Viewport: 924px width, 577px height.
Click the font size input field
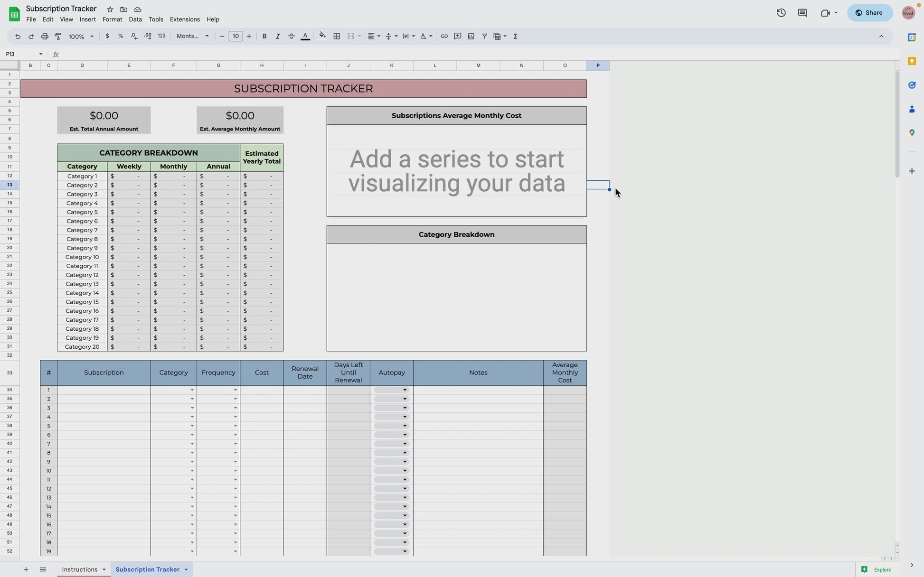pos(236,37)
